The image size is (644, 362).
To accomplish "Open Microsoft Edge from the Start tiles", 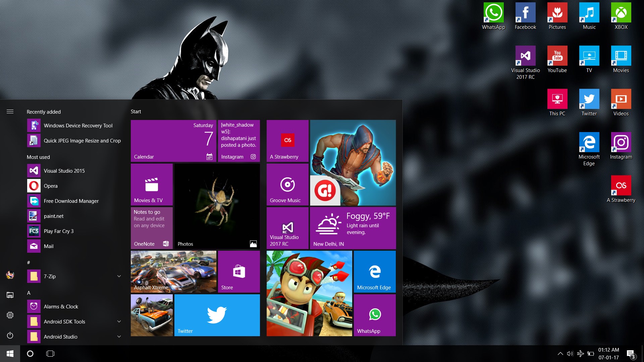I will 374,271.
